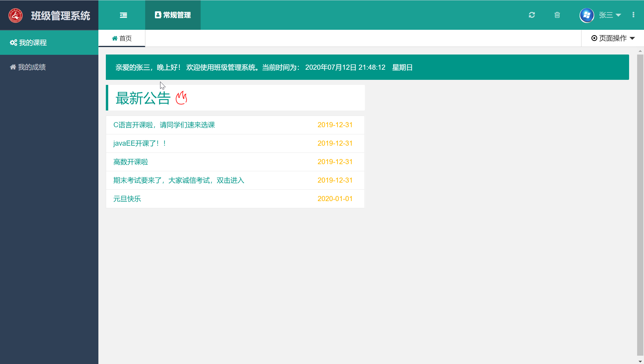Image resolution: width=644 pixels, height=364 pixels.
Task: Open the 高数开课啦 announcement
Action: pos(131,162)
